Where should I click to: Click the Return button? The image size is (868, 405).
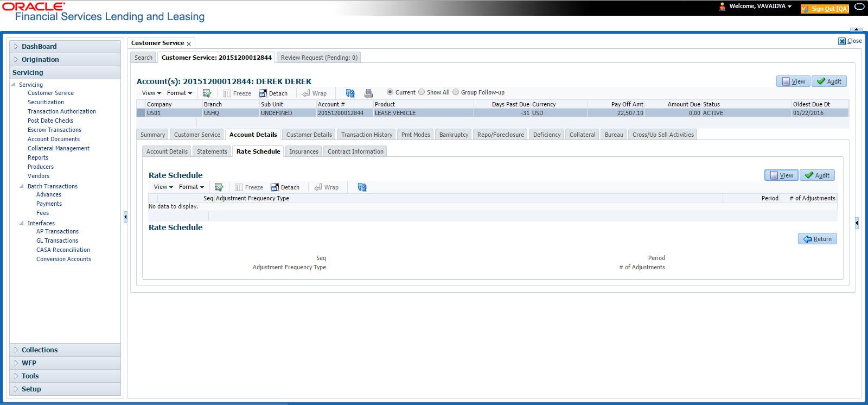click(x=818, y=239)
